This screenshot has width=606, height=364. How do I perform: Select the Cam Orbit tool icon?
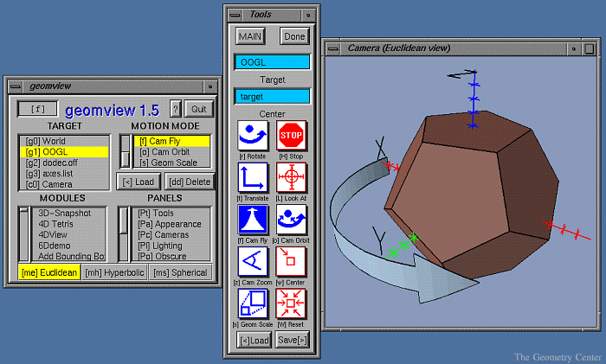point(292,219)
